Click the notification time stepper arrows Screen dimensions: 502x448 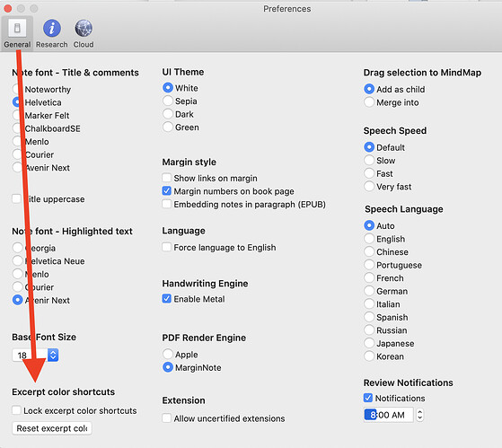(419, 415)
